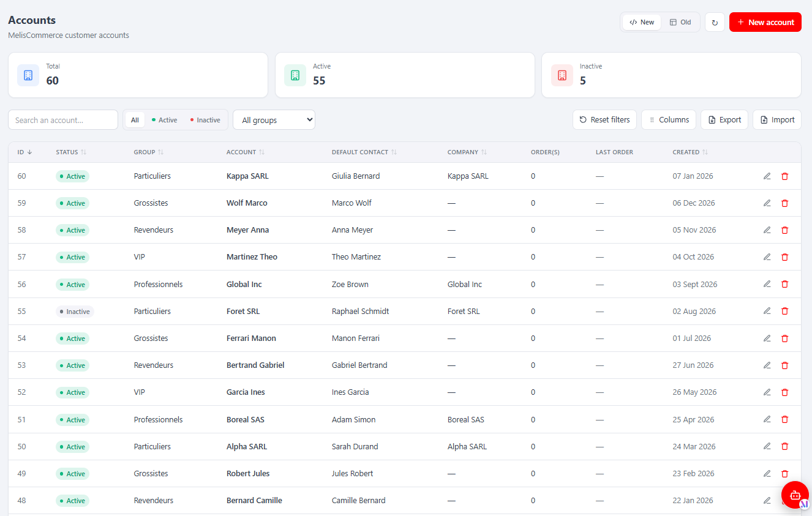Create a New account
Viewport: 812px width, 516px height.
point(765,22)
